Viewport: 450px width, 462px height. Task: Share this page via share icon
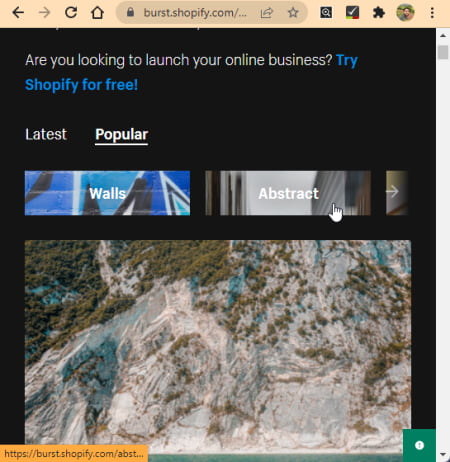pos(266,13)
